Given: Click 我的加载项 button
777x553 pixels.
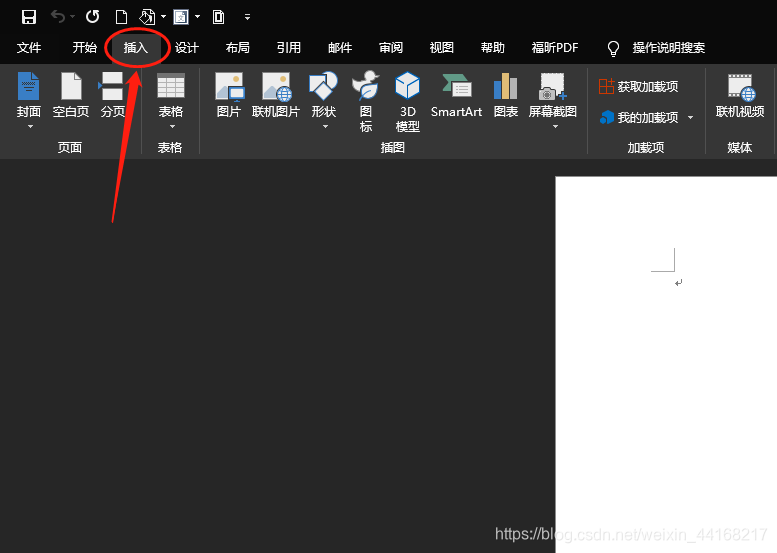Looking at the screenshot, I should click(x=638, y=117).
